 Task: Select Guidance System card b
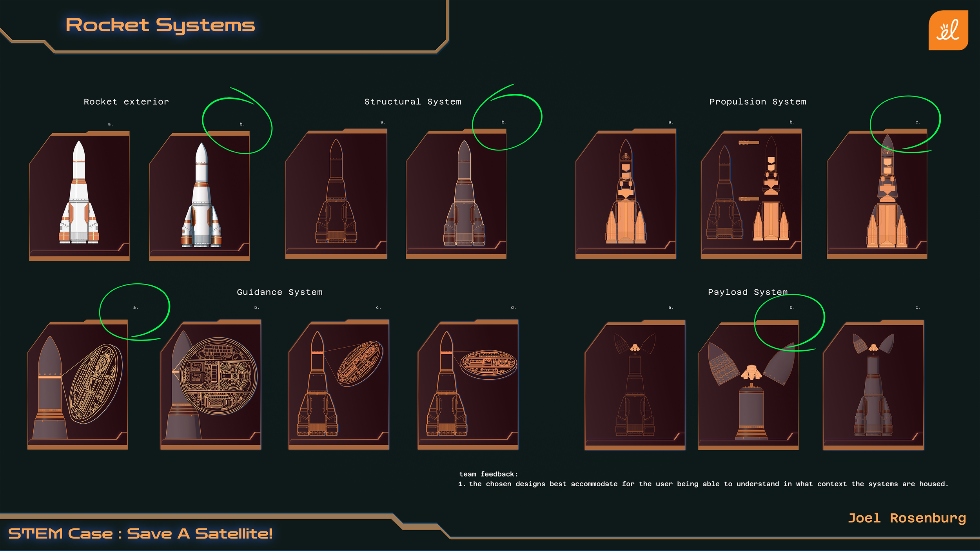(x=211, y=385)
